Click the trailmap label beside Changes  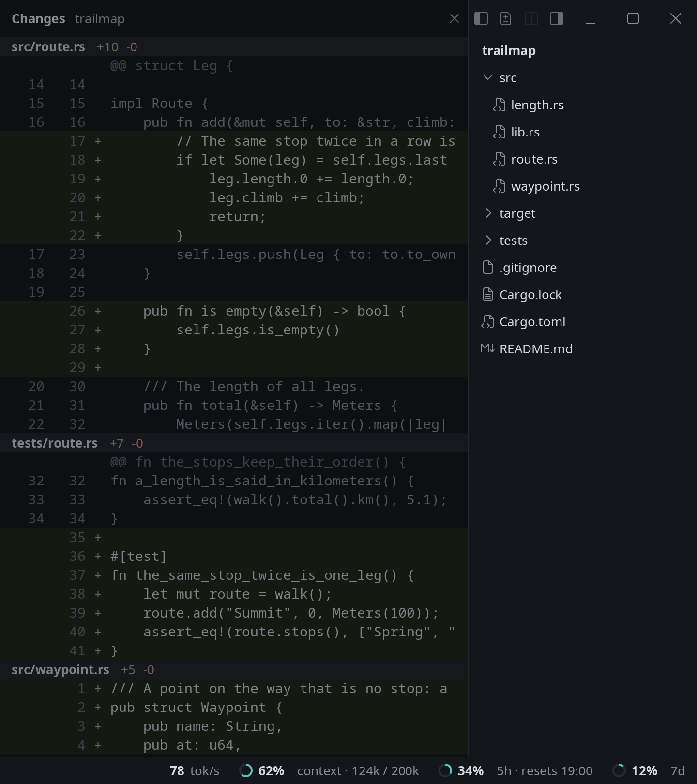pyautogui.click(x=100, y=18)
